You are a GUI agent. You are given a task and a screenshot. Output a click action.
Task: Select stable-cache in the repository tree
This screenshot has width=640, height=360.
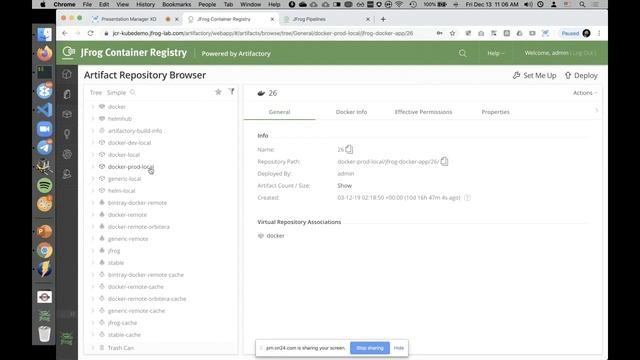(x=124, y=335)
